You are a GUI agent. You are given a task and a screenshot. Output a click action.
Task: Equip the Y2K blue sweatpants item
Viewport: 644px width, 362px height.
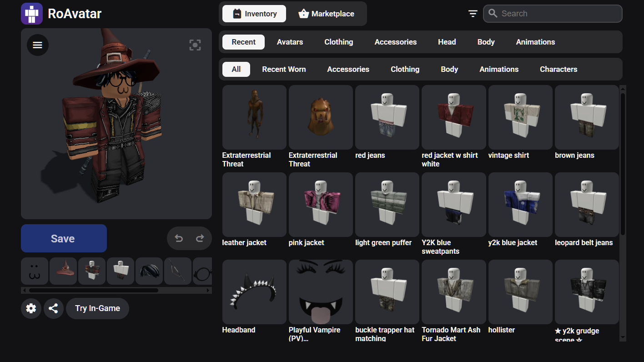point(453,205)
